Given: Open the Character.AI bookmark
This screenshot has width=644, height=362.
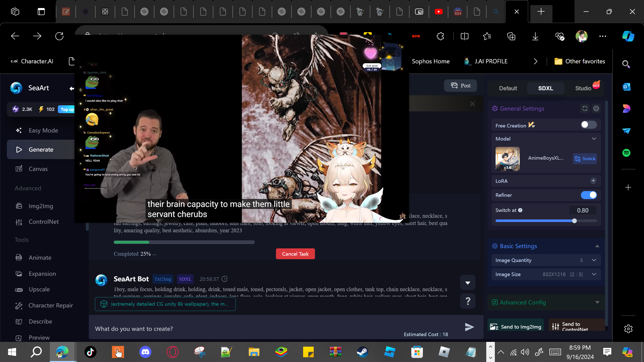Looking at the screenshot, I should coord(32,61).
